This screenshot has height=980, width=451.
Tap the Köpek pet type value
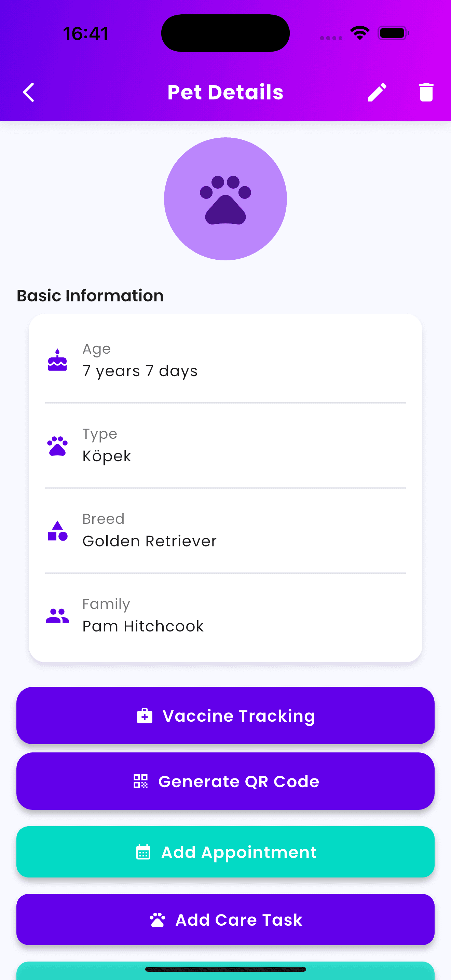[x=107, y=456]
